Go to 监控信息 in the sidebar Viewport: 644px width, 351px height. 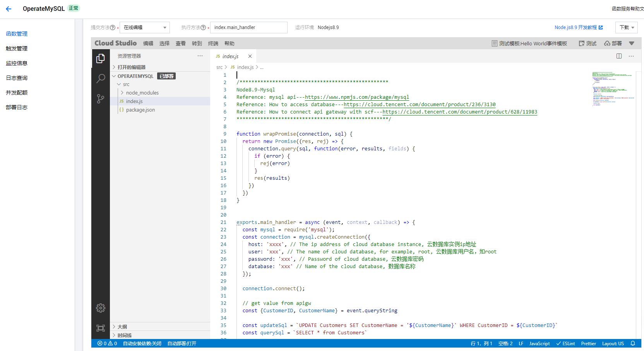(17, 63)
